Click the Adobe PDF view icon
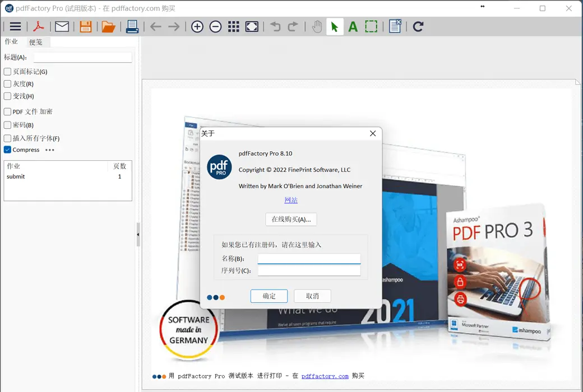The image size is (583, 392). pos(38,26)
